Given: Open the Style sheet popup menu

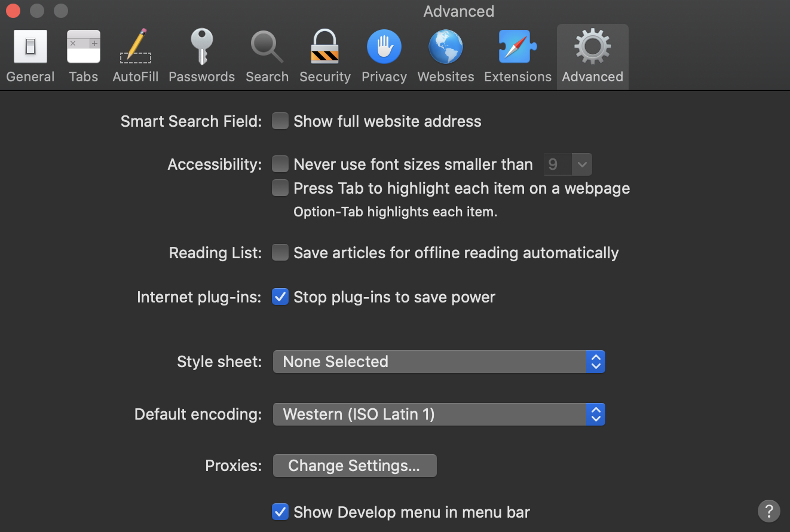Looking at the screenshot, I should point(439,362).
